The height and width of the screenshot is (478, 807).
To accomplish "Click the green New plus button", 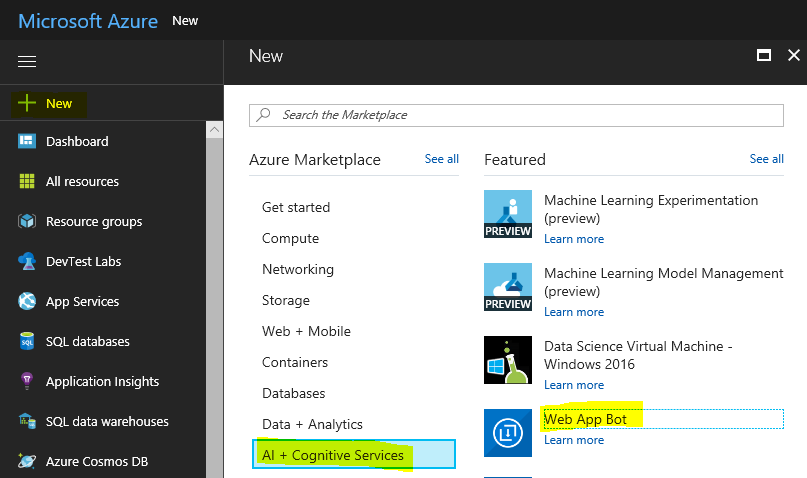I will coord(27,103).
